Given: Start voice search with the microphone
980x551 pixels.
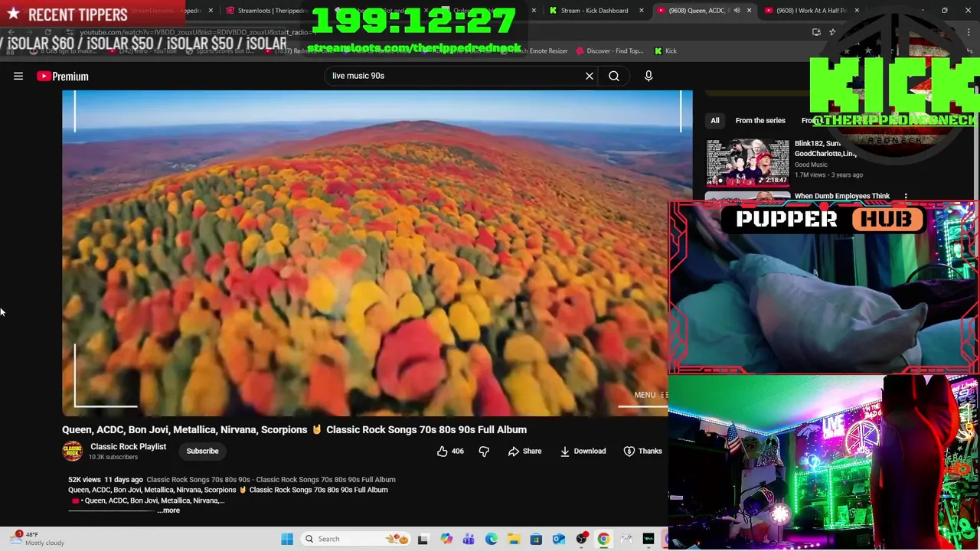Looking at the screenshot, I should [648, 76].
